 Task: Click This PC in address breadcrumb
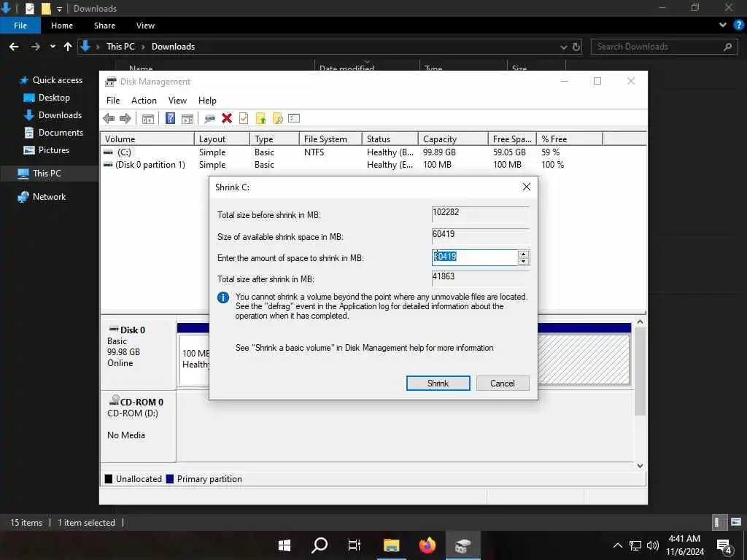coord(120,46)
